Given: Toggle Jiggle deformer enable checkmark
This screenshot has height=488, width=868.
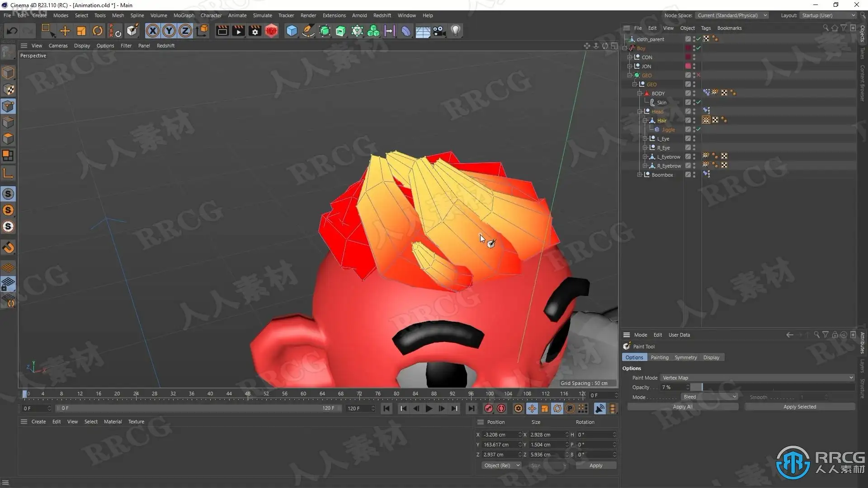Looking at the screenshot, I should pyautogui.click(x=698, y=130).
